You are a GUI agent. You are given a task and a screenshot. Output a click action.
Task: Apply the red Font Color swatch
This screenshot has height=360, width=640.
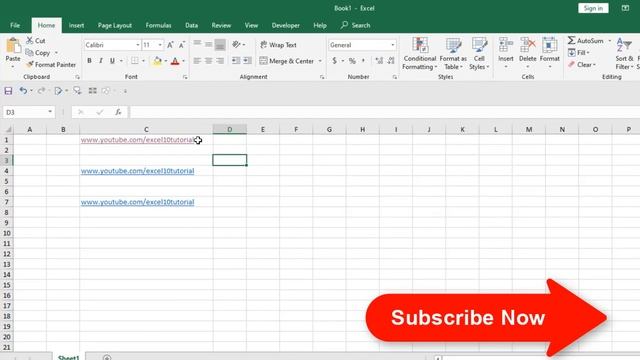[x=175, y=61]
